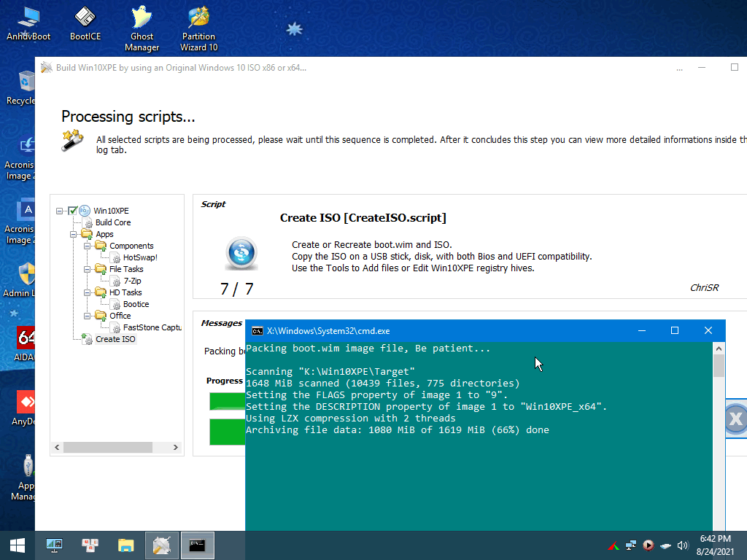The image size is (747, 560).
Task: Click the ChriSR author name
Action: (704, 287)
